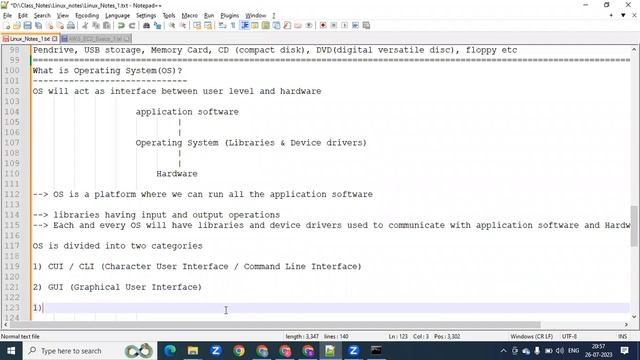The height and width of the screenshot is (360, 640).
Task: Click the 'INS' insert mode indicator
Action: pos(622,336)
